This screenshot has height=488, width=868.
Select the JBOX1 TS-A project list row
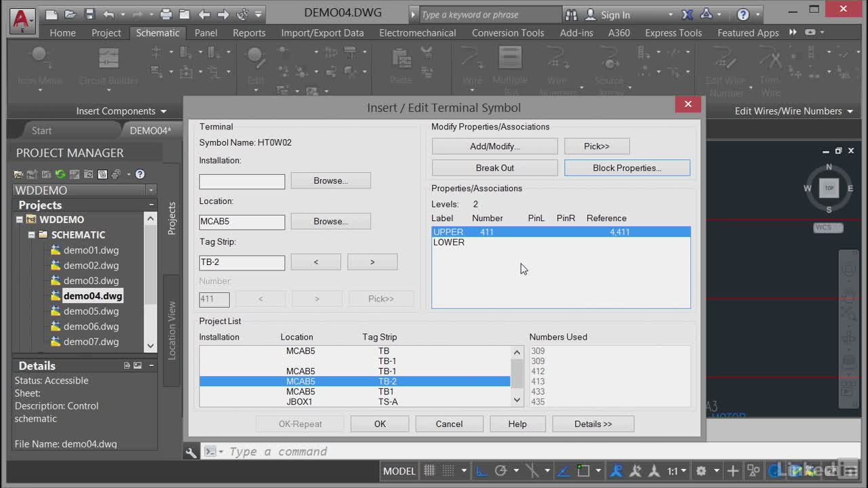click(x=355, y=401)
